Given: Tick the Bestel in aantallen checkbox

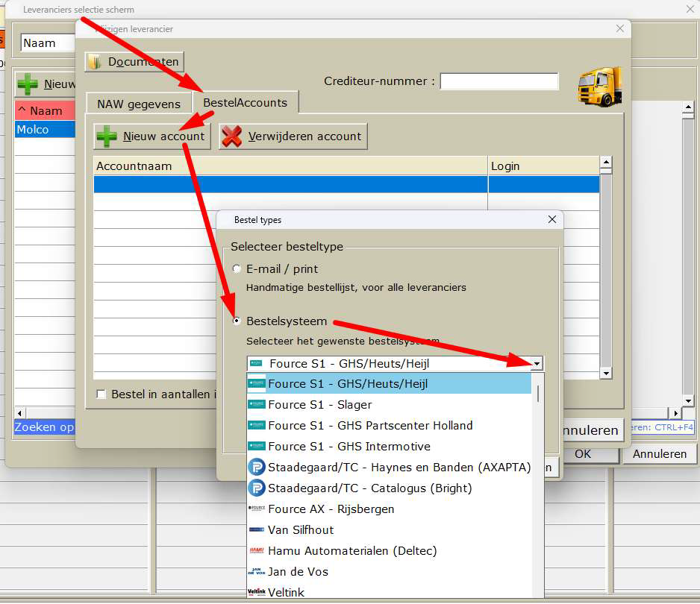Looking at the screenshot, I should tap(101, 394).
